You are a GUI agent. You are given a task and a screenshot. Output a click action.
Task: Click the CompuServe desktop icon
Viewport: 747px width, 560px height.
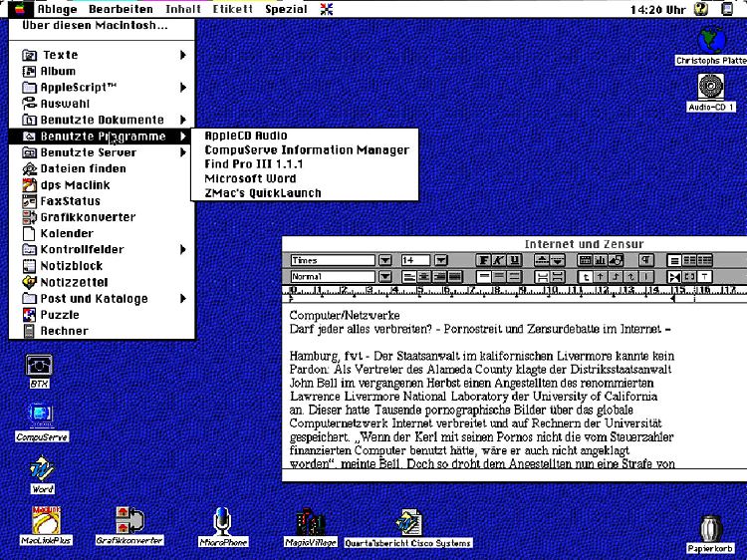pyautogui.click(x=41, y=416)
